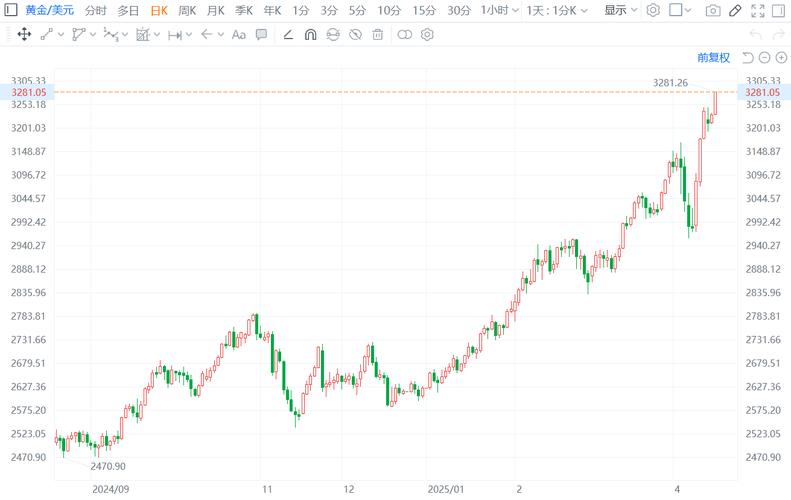This screenshot has height=500, width=791.
Task: Select the left arrow annotation tool
Action: pos(206,34)
